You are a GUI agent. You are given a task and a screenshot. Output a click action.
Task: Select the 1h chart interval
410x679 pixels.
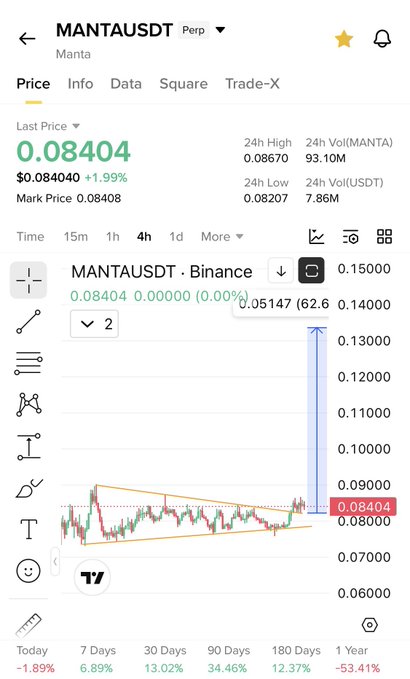[x=113, y=236]
